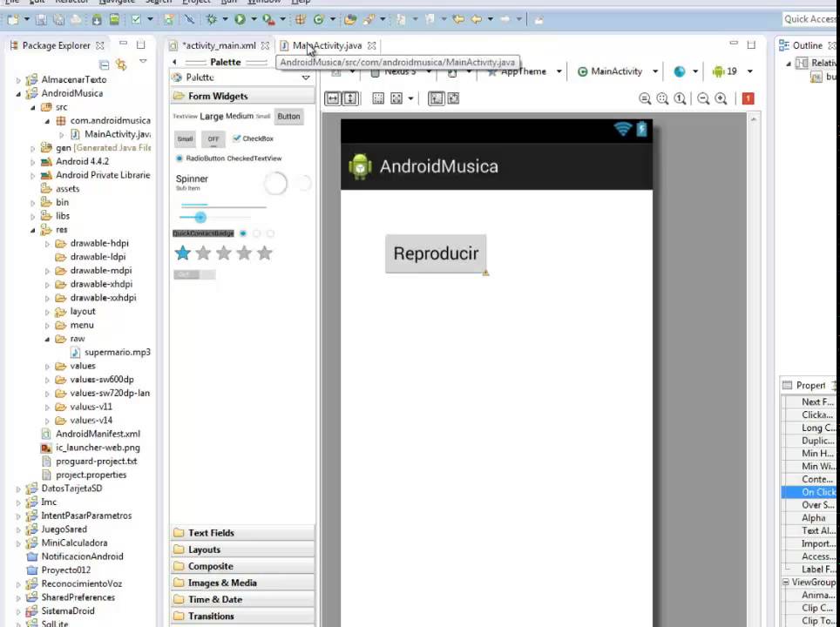The width and height of the screenshot is (840, 627).
Task: Select AndroidManifest.xml file
Action: coord(91,434)
